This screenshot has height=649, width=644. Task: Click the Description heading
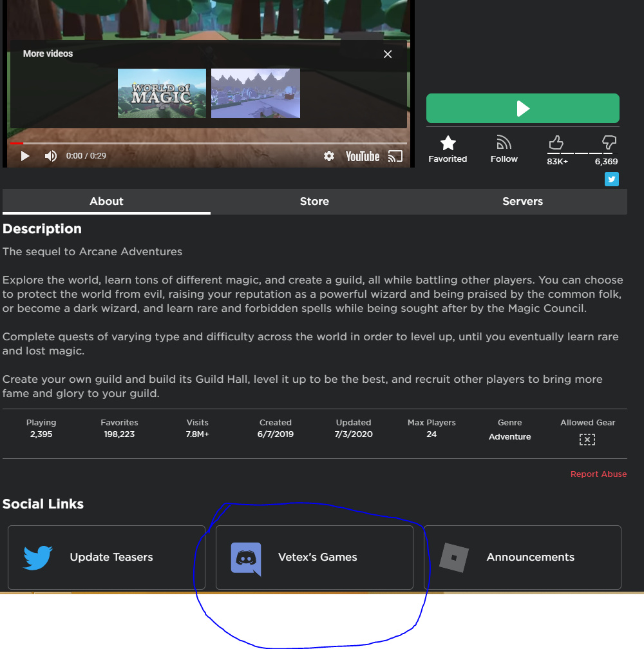click(42, 229)
